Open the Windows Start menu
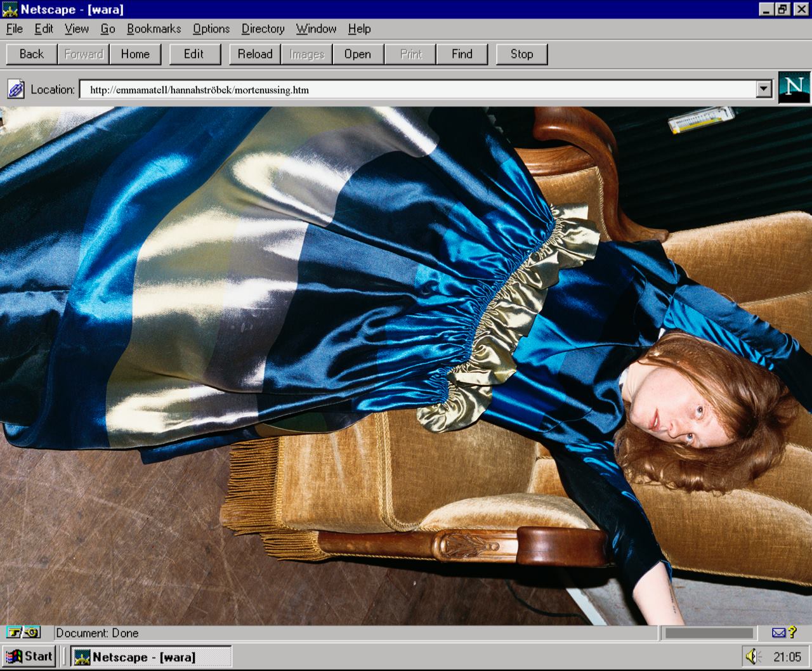The image size is (812, 671). click(x=29, y=656)
